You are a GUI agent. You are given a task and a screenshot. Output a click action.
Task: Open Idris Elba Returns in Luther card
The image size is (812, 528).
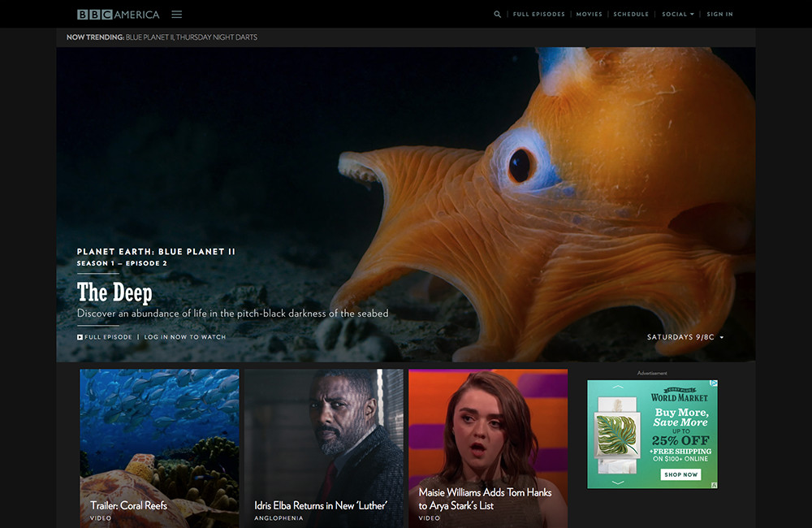[324, 448]
